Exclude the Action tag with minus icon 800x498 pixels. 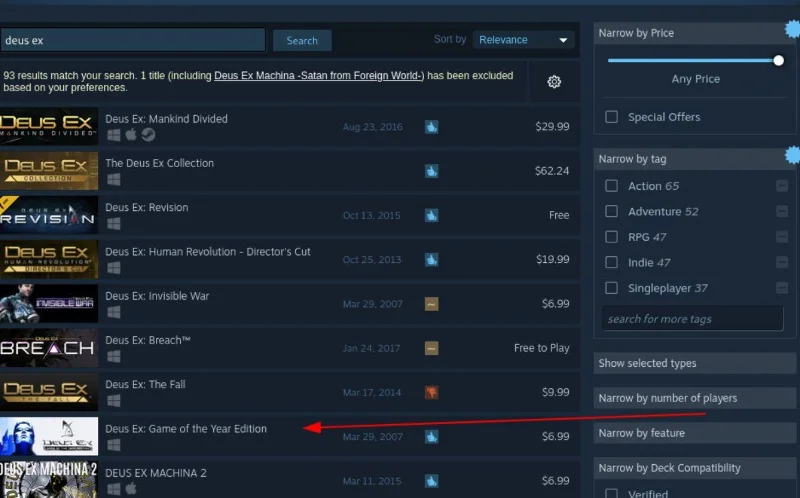pyautogui.click(x=782, y=186)
